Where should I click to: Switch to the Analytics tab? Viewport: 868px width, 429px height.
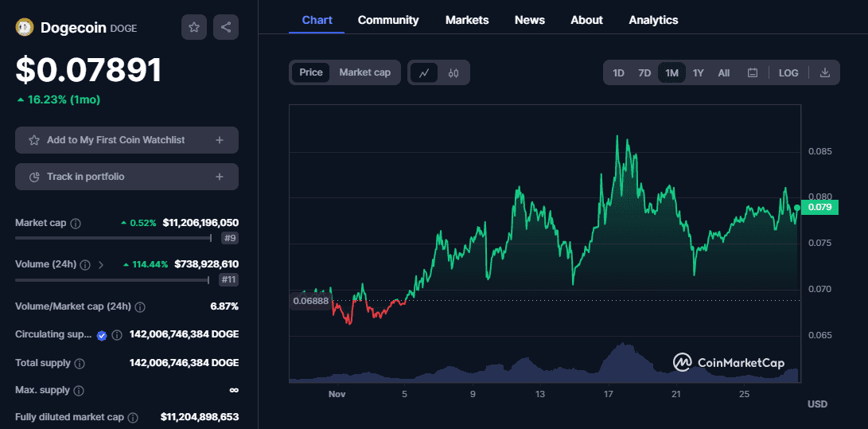pyautogui.click(x=653, y=20)
